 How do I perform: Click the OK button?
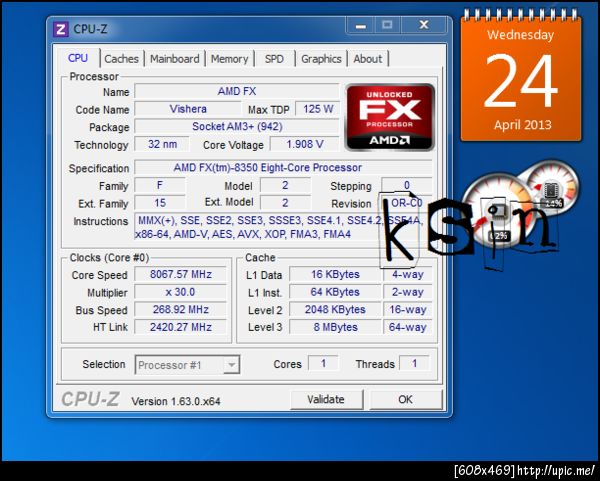click(x=405, y=399)
